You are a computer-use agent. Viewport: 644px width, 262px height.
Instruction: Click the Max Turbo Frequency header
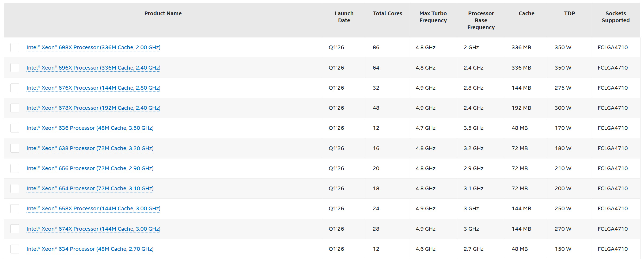tap(433, 17)
